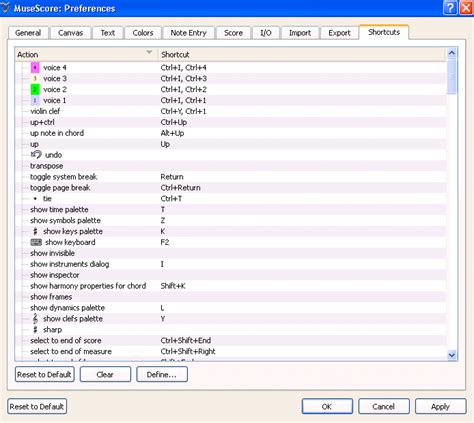The image size is (474, 423).
Task: Select the transpose action row
Action: tap(230, 166)
